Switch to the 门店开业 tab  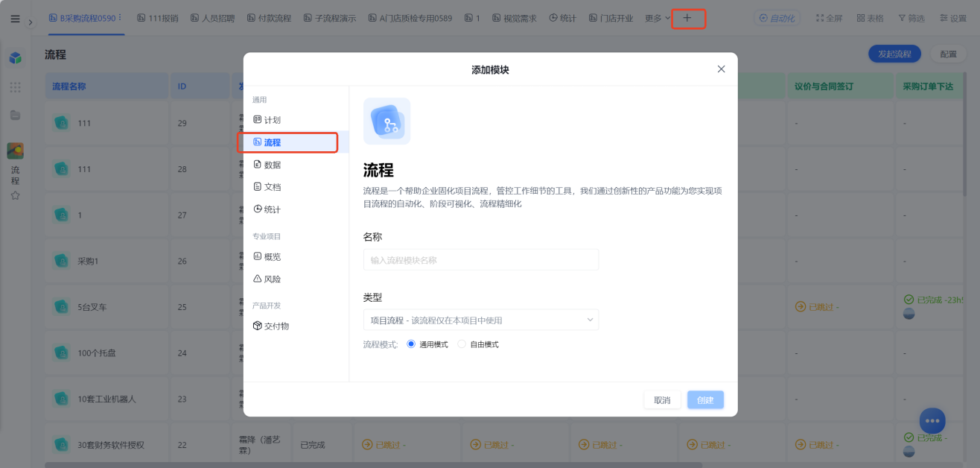pyautogui.click(x=611, y=18)
